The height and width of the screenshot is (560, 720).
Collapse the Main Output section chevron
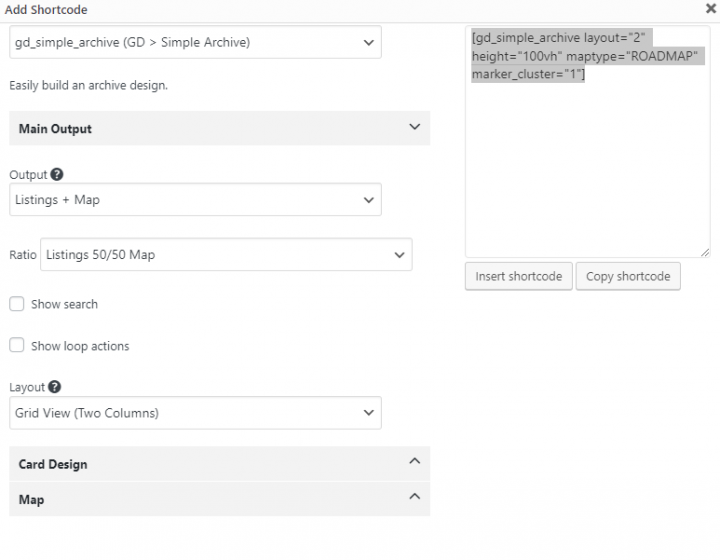tap(415, 128)
